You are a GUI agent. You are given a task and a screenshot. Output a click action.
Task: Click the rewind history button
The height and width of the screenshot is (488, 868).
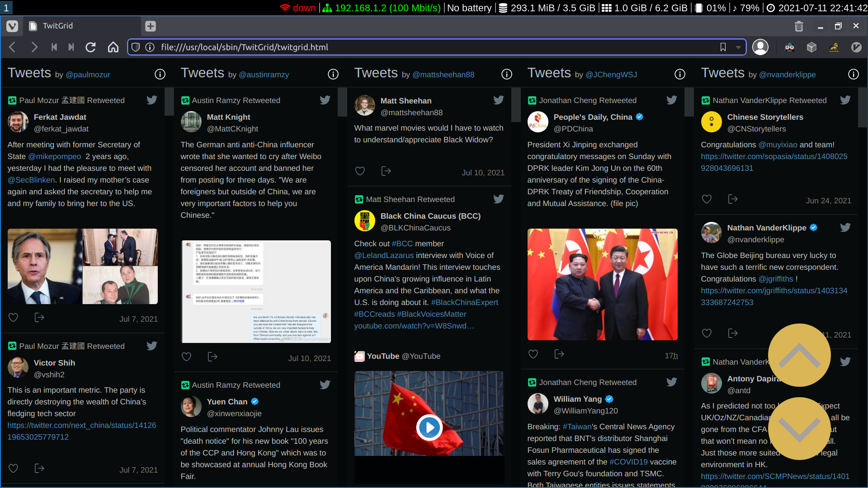tap(54, 47)
